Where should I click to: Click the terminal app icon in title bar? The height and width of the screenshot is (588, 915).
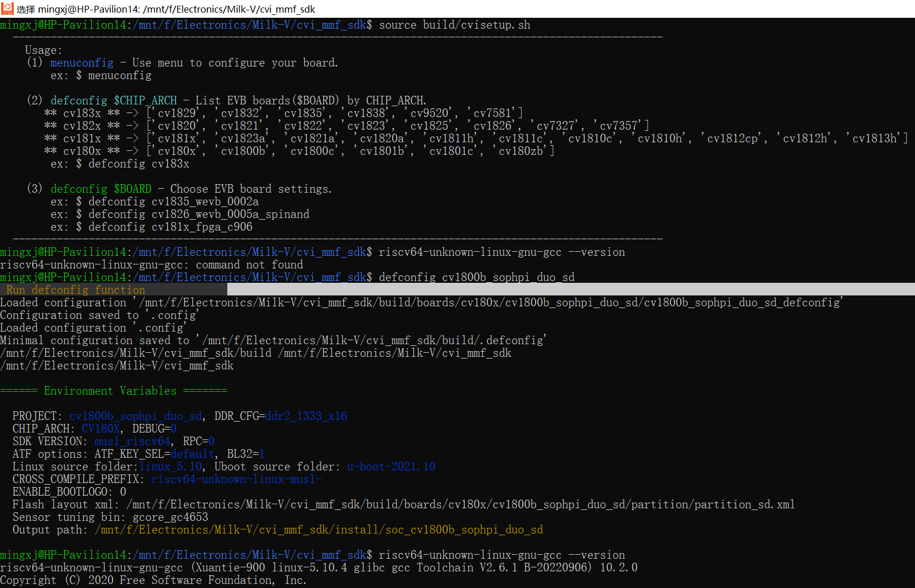[7, 9]
